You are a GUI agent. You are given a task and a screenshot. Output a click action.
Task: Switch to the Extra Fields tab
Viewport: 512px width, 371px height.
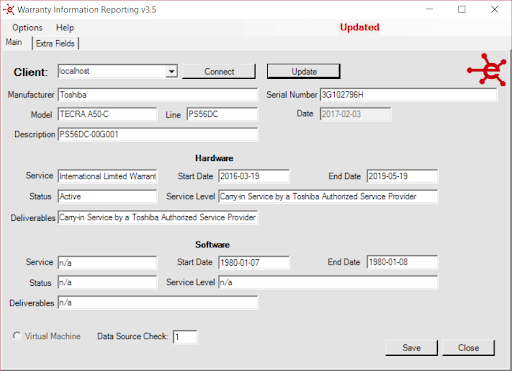pyautogui.click(x=55, y=44)
